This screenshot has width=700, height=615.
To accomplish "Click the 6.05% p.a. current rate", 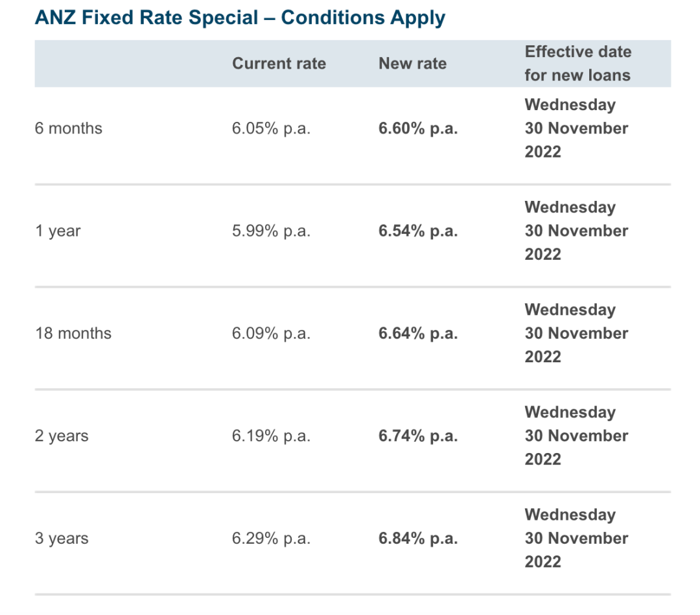I will click(271, 128).
